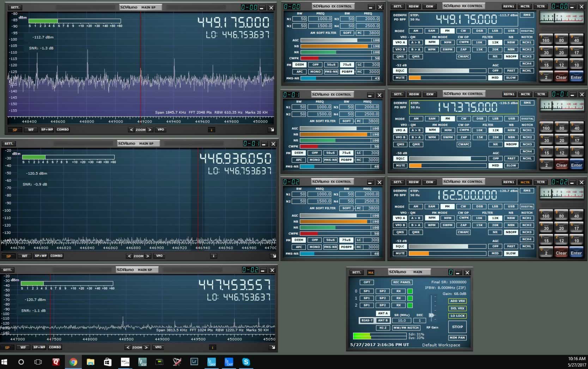Open SETT. settings in the 0-00 RX Control
The height and width of the screenshot is (369, 588).
pos(398,6)
